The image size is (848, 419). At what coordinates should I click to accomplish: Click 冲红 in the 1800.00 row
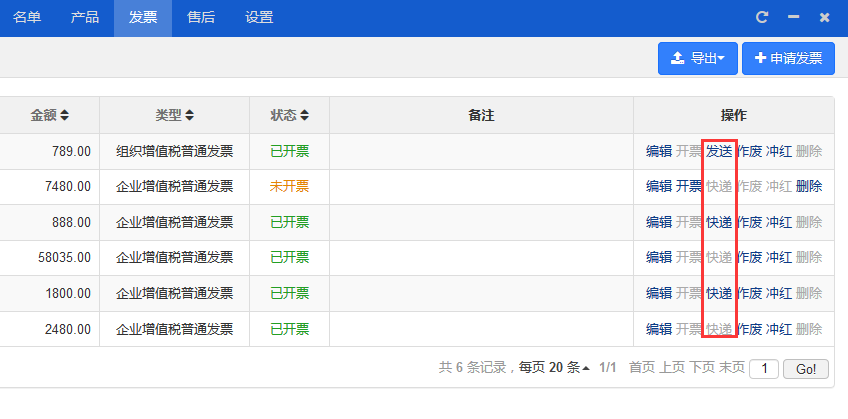coord(779,294)
